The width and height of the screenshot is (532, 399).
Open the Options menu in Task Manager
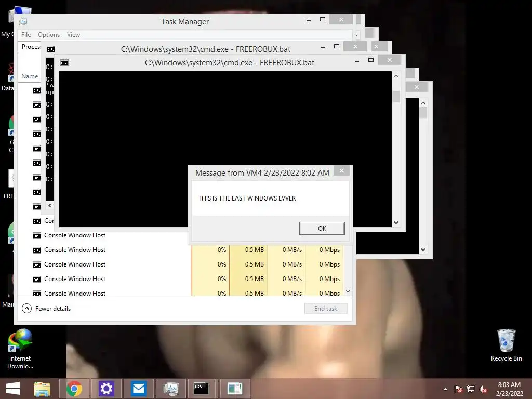[x=49, y=35]
